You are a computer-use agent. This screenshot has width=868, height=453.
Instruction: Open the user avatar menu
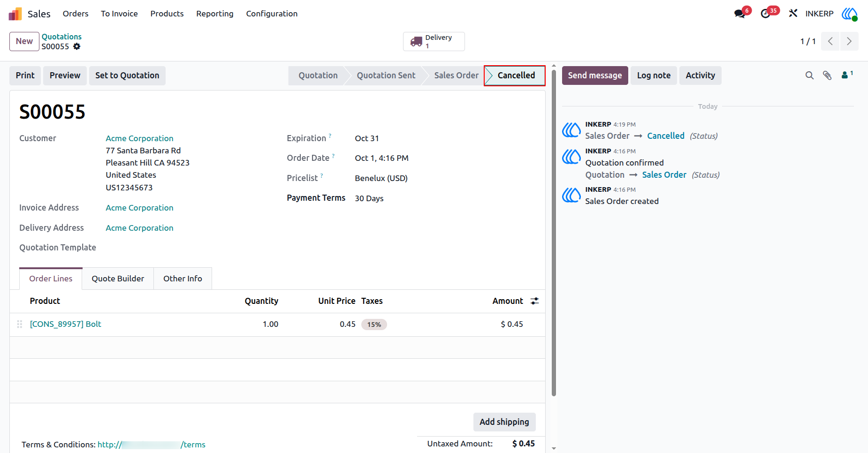click(850, 14)
